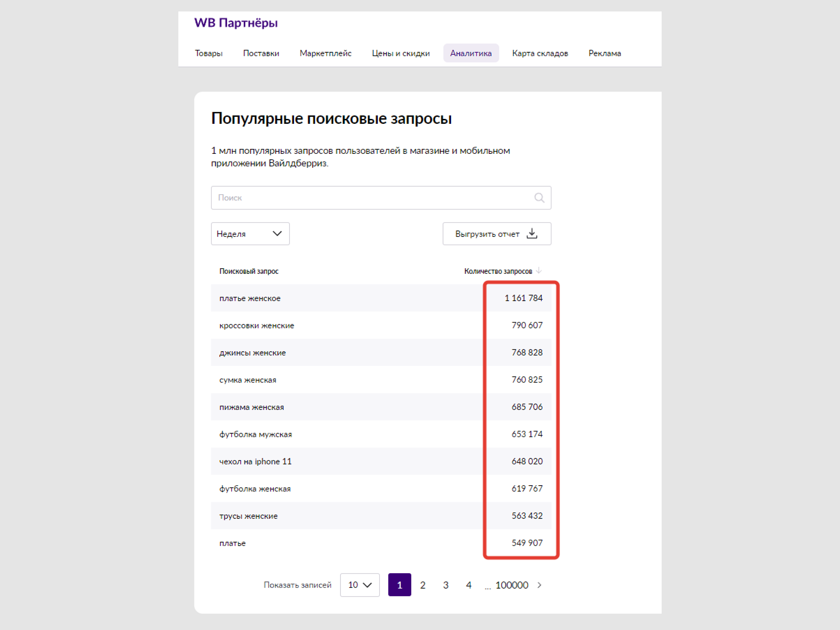This screenshot has height=630, width=840.
Task: Click the value 648 020
Action: (x=527, y=461)
